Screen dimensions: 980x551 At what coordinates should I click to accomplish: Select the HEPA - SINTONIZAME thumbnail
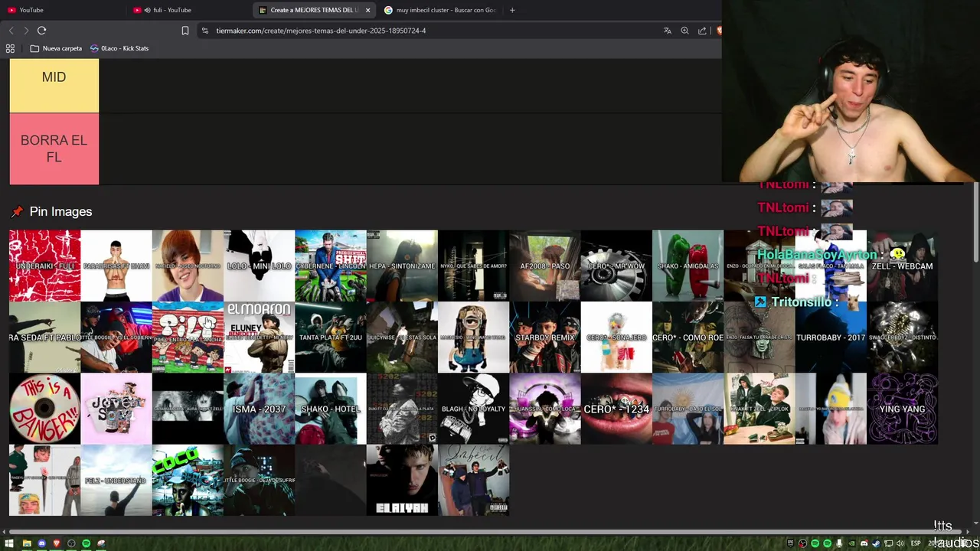(402, 266)
